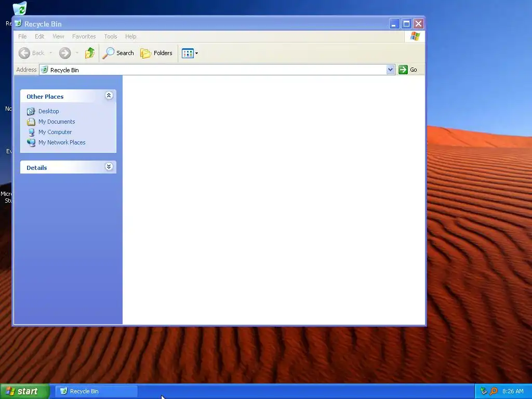Open the Help menu

click(130, 36)
